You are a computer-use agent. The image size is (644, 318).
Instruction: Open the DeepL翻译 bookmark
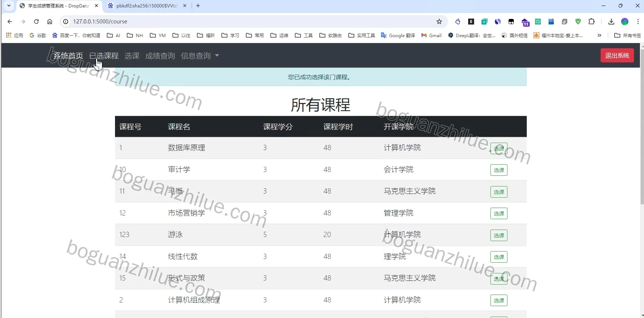(x=471, y=35)
